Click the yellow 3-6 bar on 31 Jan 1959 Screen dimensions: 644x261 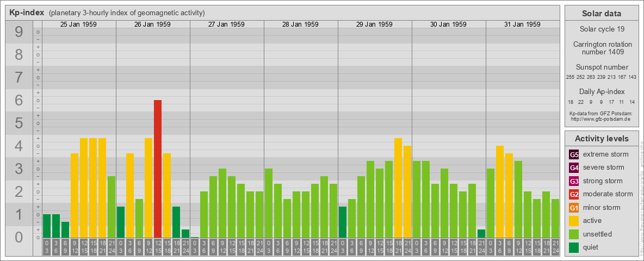500,191
